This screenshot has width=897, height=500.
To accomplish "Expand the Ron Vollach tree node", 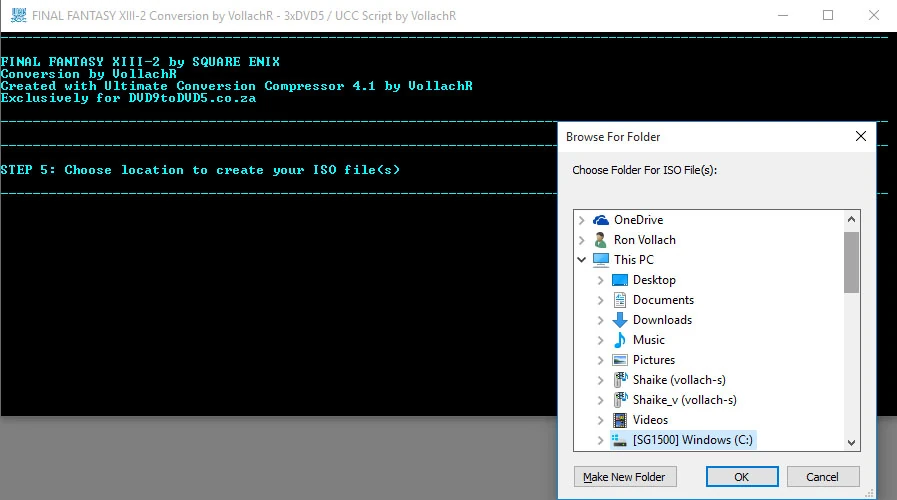I will point(582,240).
